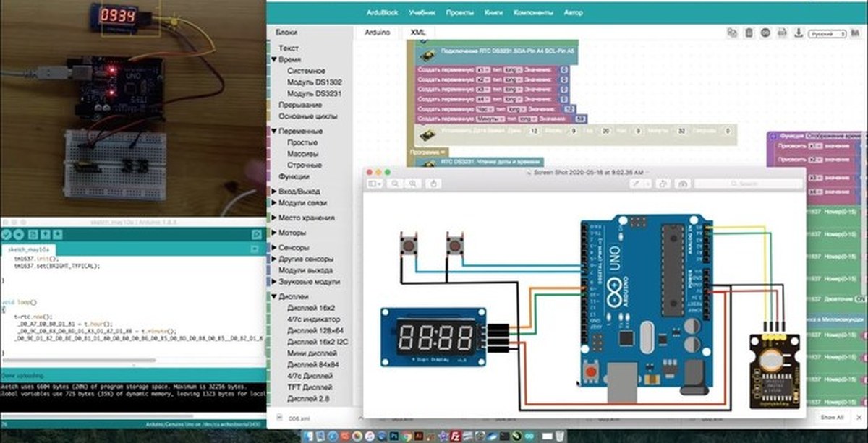Click copy icon in ArduBlock toolbar
Image resolution: width=868 pixels, height=443 pixels.
pos(732,33)
